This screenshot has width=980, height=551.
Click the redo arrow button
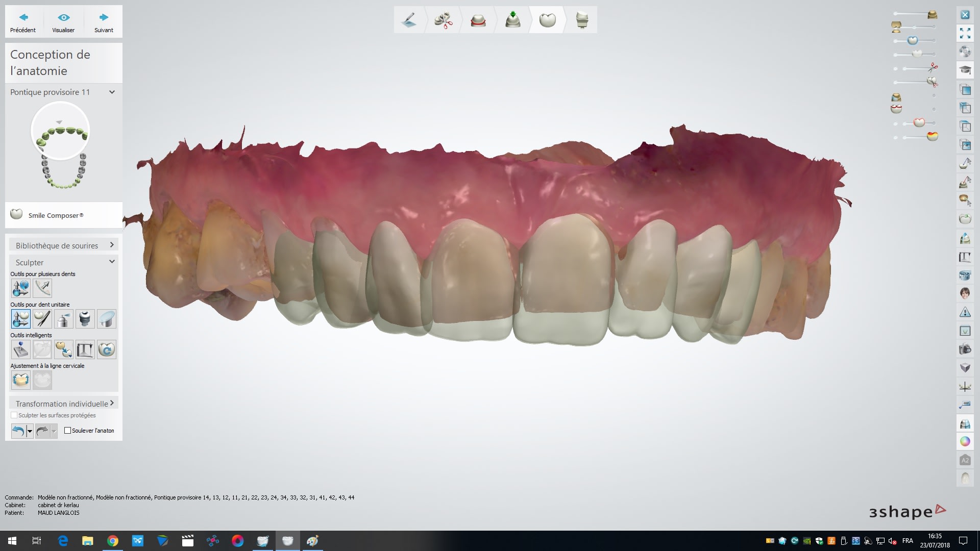click(42, 431)
